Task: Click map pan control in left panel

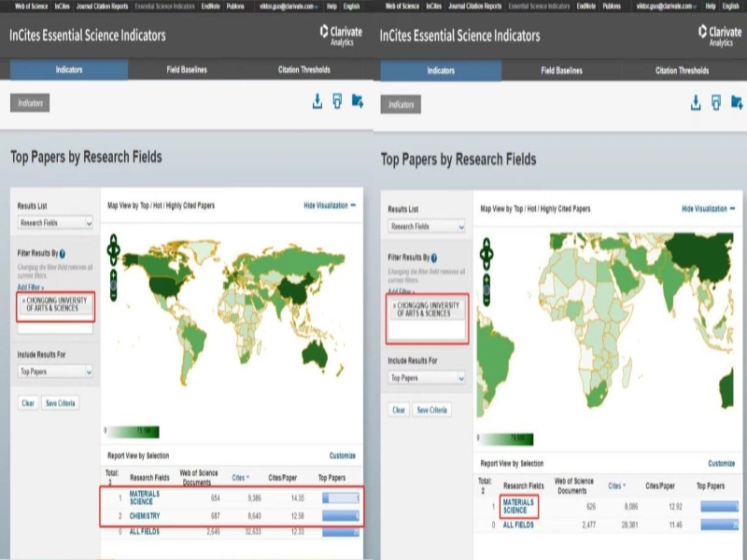Action: pyautogui.click(x=114, y=248)
